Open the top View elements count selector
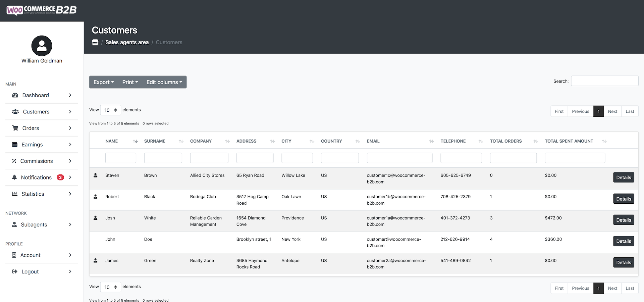Screen dimensions: 644x302 [x=110, y=110]
